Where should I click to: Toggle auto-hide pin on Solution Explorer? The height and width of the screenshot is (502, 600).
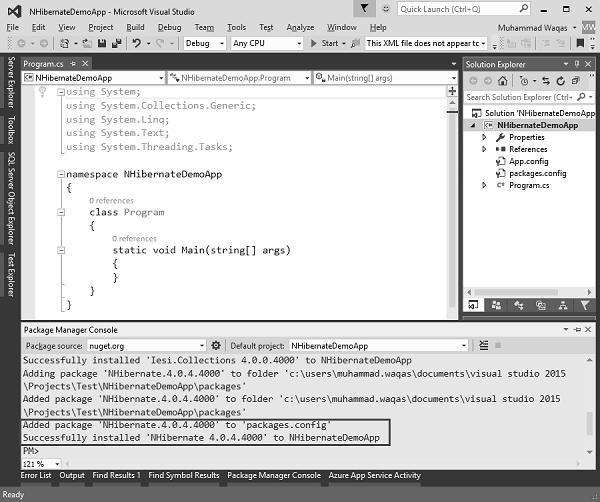(x=577, y=64)
